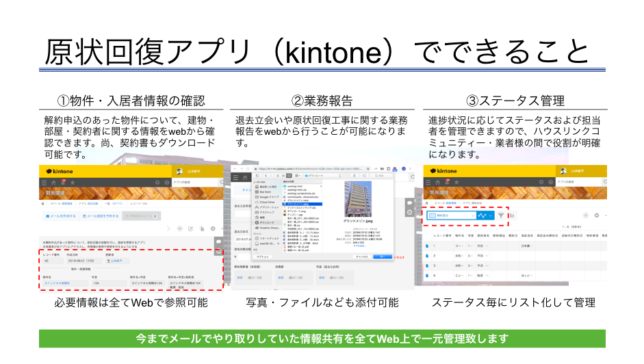Click 参照 under 写真 (退去立会時) field
Viewport: 644px width, 364px height.
[321, 278]
